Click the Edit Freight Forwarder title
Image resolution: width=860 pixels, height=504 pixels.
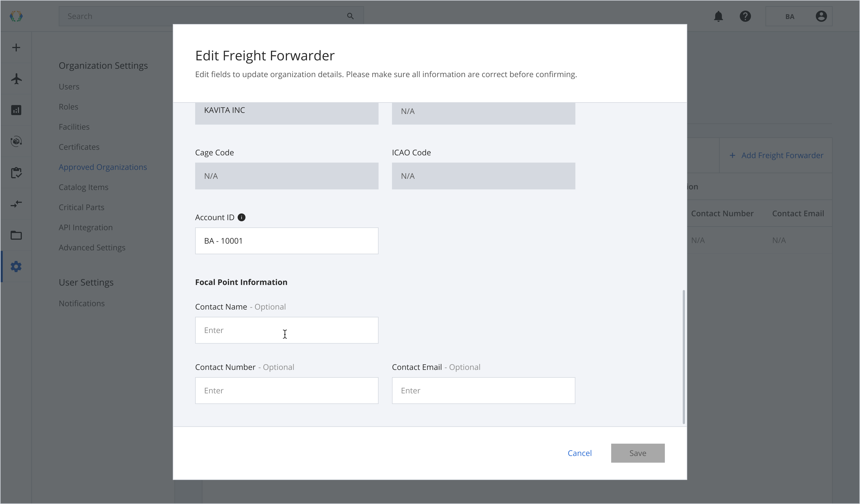265,56
